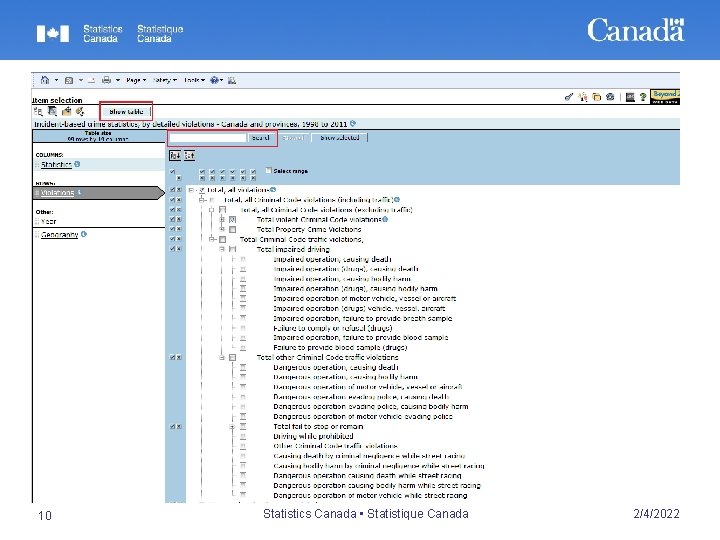Click the globe icon in top-right toolbar
This screenshot has width=720, height=540.
610,97
